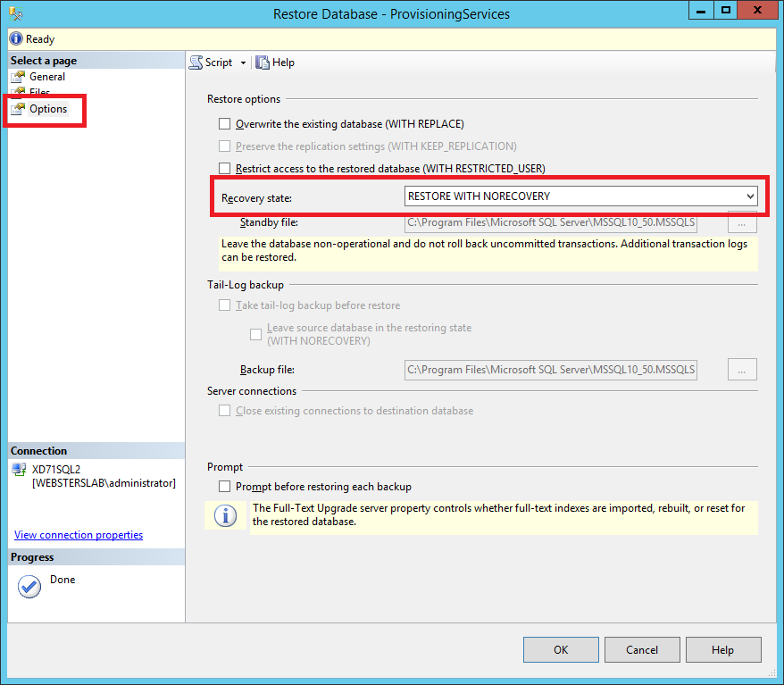The width and height of the screenshot is (784, 685).
Task: Select the Files page
Action: pos(39,93)
